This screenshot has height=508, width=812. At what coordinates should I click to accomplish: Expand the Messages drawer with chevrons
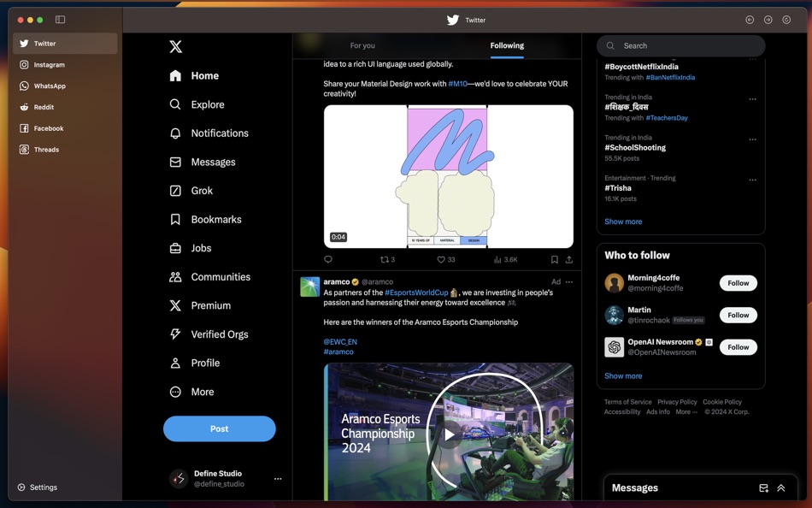click(781, 488)
